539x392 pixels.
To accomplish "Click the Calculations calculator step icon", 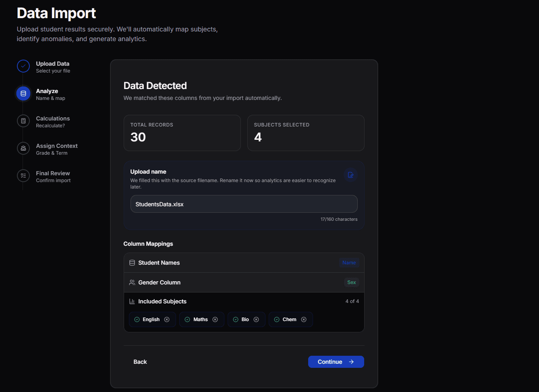I will point(23,121).
